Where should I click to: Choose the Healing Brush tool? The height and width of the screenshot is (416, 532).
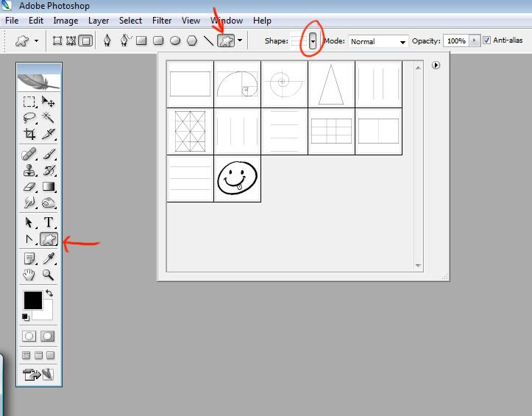29,154
